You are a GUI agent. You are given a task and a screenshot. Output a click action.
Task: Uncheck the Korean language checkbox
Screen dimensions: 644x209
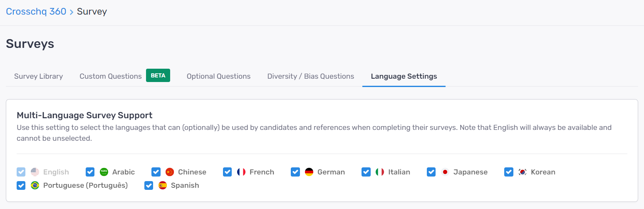[x=509, y=172]
